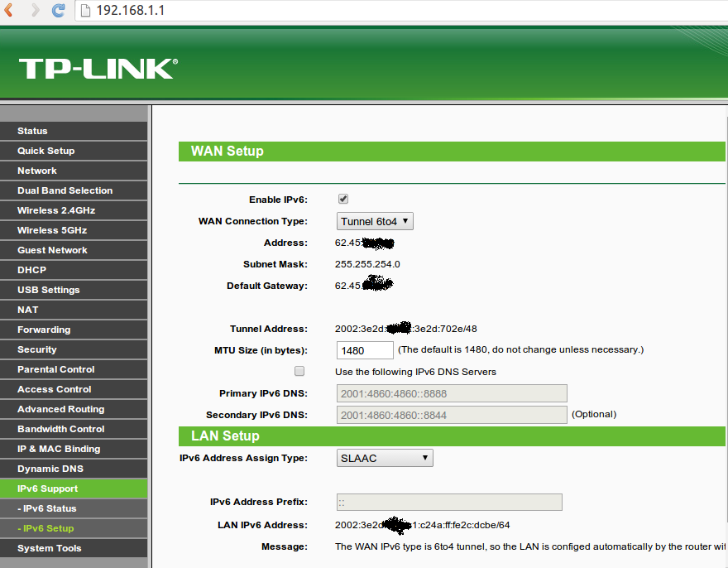Click the MTU default 1480 note
Image resolution: width=728 pixels, height=568 pixels.
pyautogui.click(x=520, y=349)
